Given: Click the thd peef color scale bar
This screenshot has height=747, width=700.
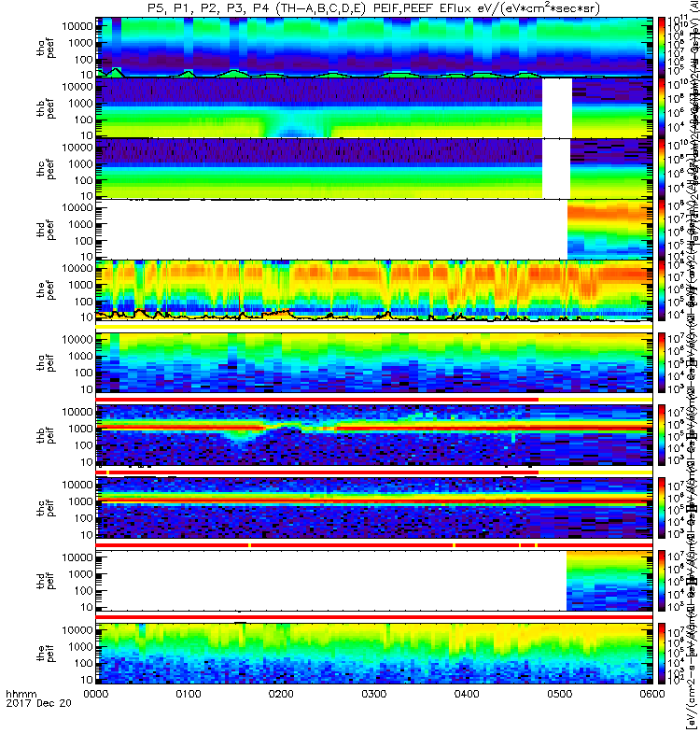Looking at the screenshot, I should 662,229.
